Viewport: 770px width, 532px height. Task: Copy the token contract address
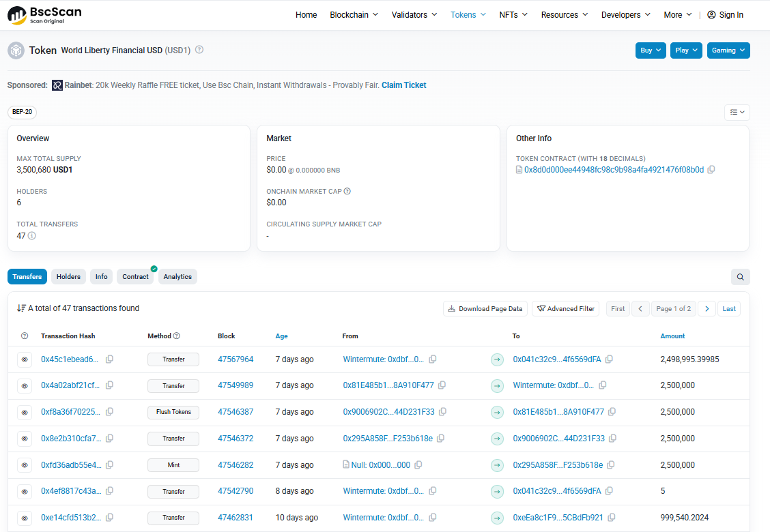[x=711, y=170]
